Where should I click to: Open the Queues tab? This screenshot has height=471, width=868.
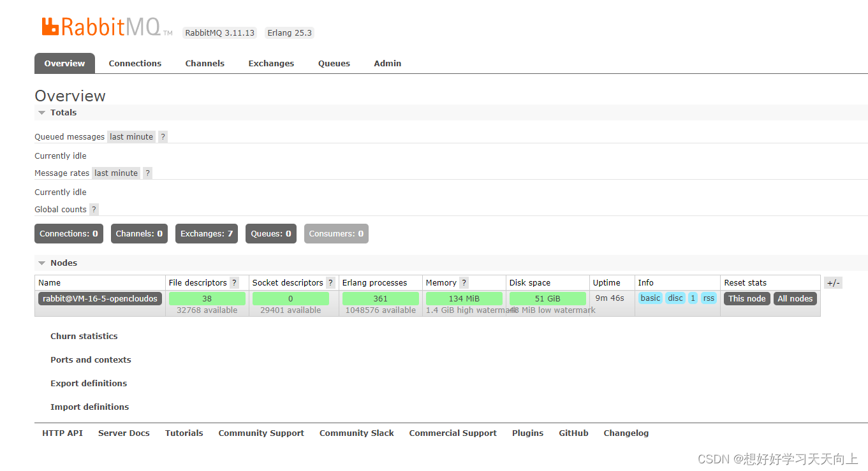334,64
